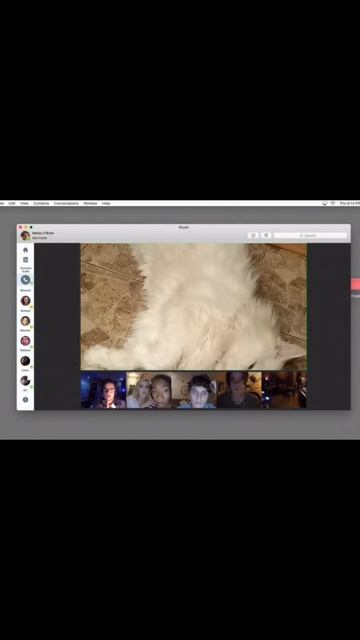
Task: Select thumbnail of person wearing glasses
Action: pyautogui.click(x=103, y=390)
